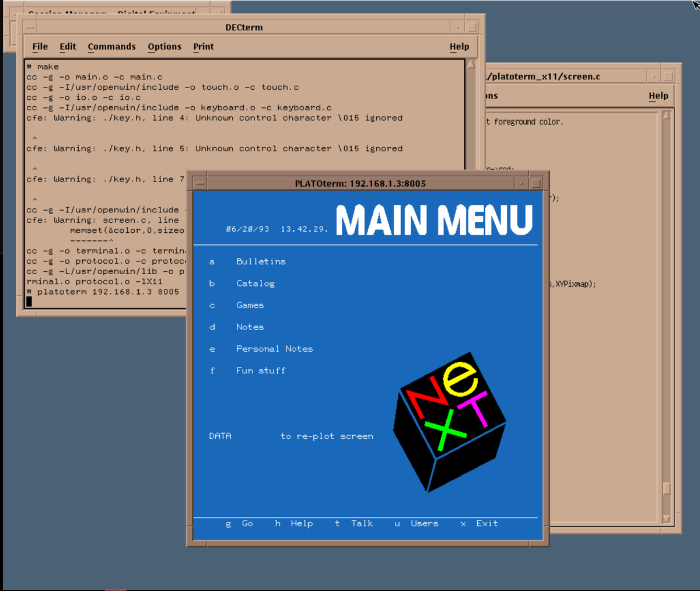Click the keyboard.o compile line in DECterm
Viewport: 700px width, 591px height.
click(179, 107)
